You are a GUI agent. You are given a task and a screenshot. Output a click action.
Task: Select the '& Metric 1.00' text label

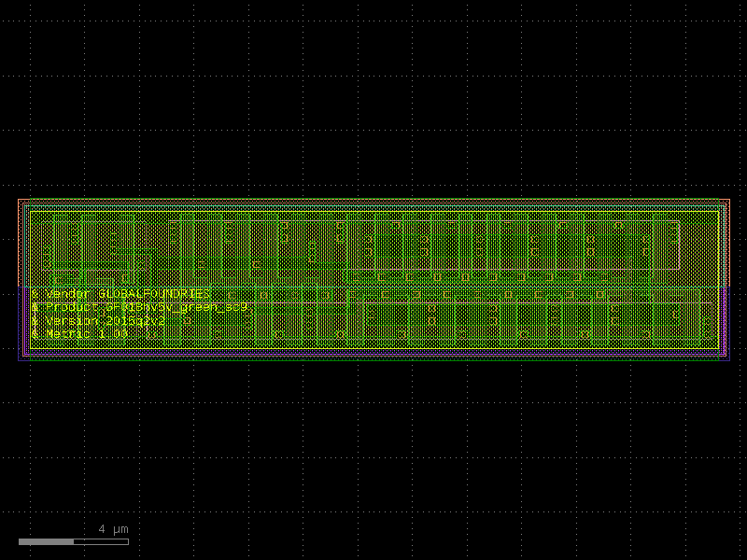click(79, 334)
